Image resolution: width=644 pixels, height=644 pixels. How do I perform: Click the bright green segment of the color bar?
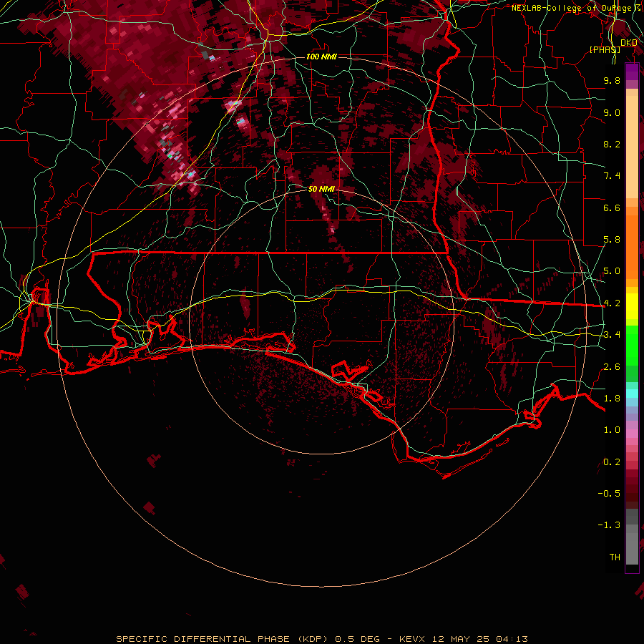(x=632, y=345)
